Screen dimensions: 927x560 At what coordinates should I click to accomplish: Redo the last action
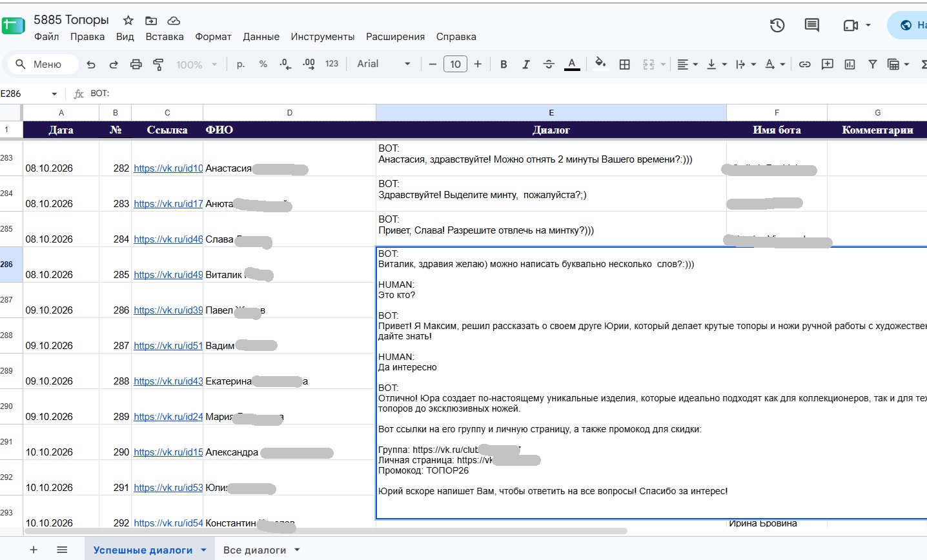[114, 65]
